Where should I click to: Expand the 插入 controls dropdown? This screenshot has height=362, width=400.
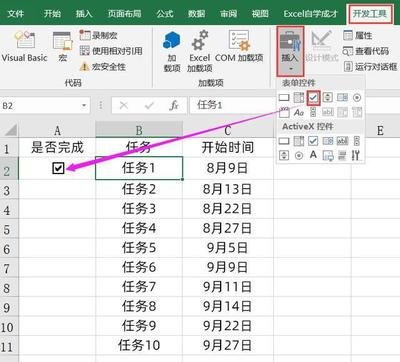290,51
